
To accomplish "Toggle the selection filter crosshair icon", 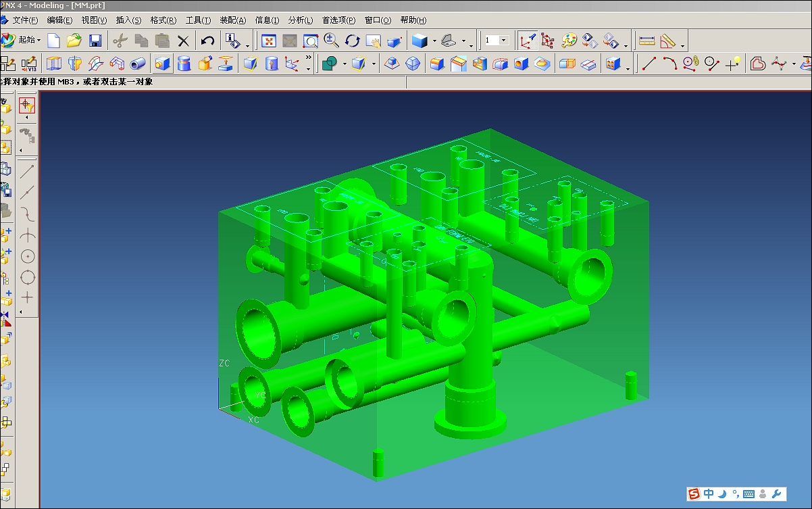I will (x=27, y=104).
